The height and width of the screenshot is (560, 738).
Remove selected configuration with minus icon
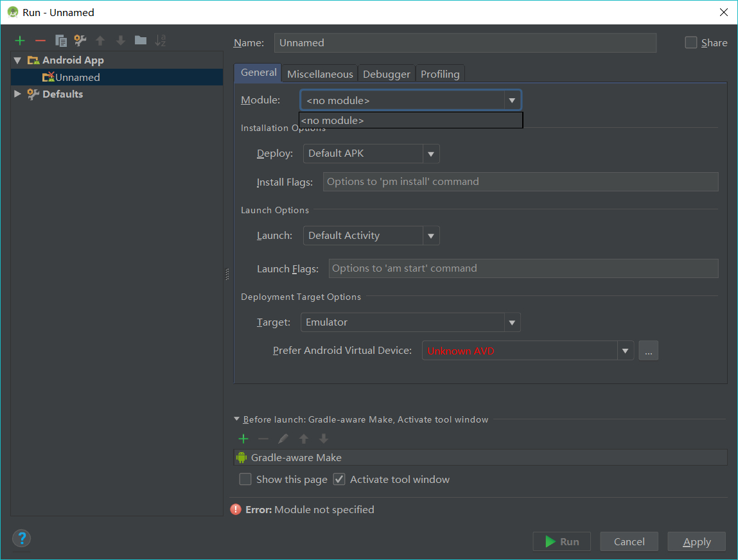[40, 41]
